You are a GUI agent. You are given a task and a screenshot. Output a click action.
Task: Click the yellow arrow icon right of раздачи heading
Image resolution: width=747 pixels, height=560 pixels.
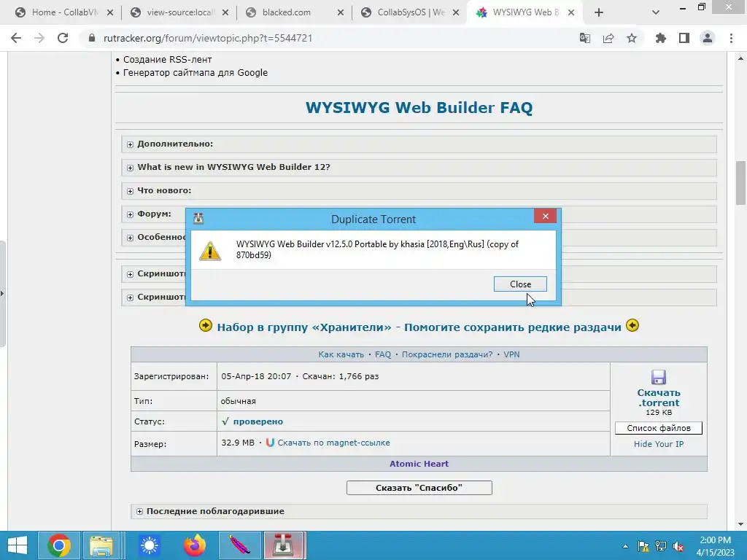pyautogui.click(x=632, y=326)
